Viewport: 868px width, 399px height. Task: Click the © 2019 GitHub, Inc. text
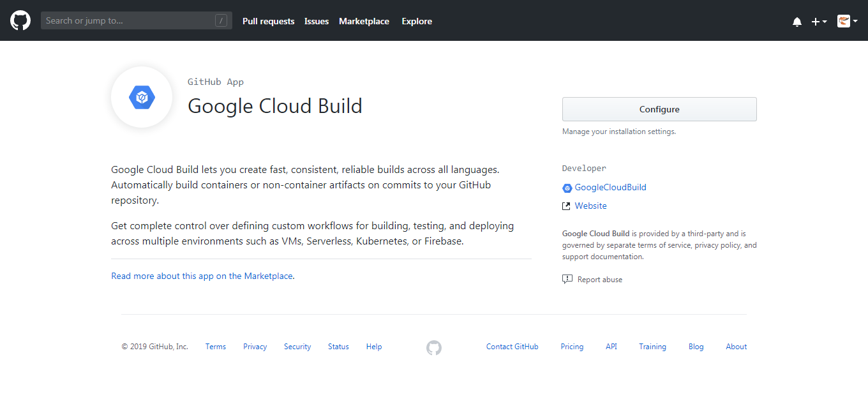[155, 347]
